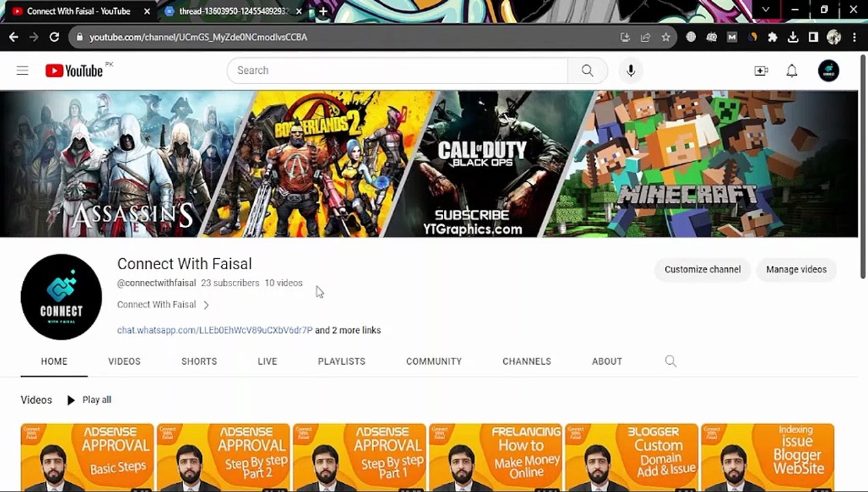Open the M extension icon

pyautogui.click(x=732, y=37)
